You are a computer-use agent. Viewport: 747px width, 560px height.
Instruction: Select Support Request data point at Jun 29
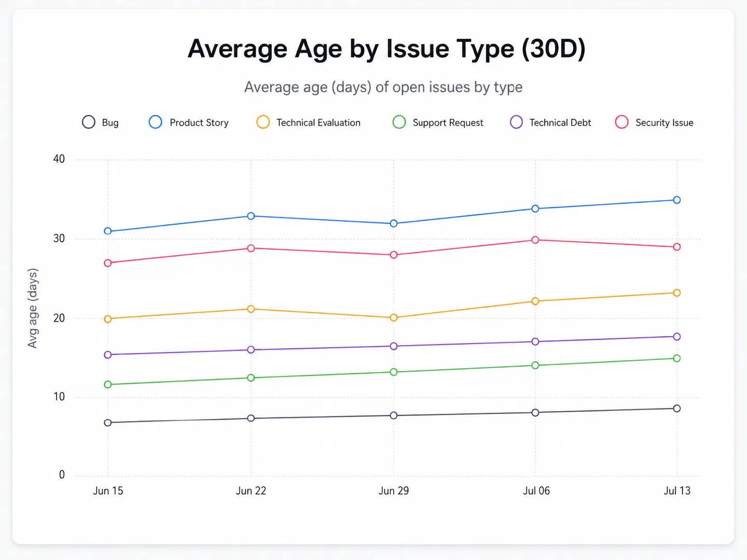click(x=394, y=372)
